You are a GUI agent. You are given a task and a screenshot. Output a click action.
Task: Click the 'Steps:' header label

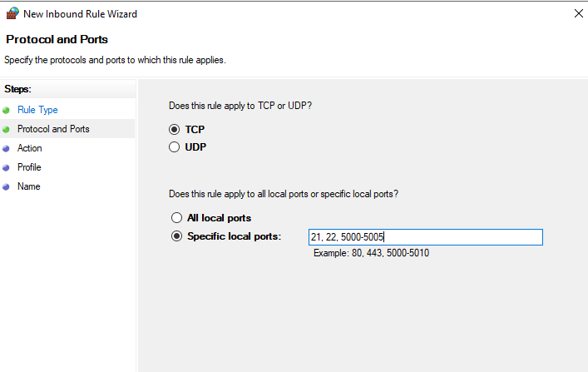[17, 89]
